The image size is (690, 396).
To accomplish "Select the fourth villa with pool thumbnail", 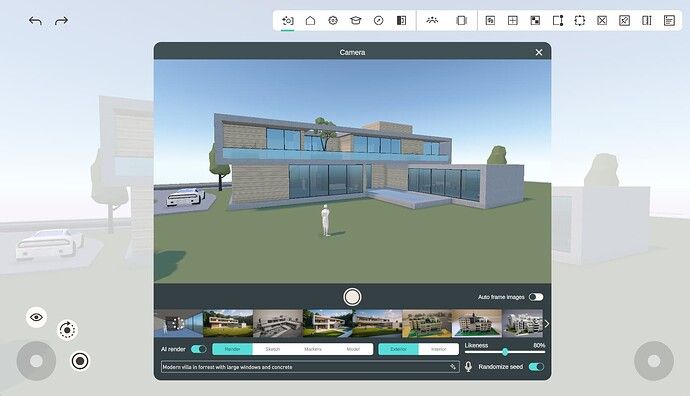I will (327, 323).
